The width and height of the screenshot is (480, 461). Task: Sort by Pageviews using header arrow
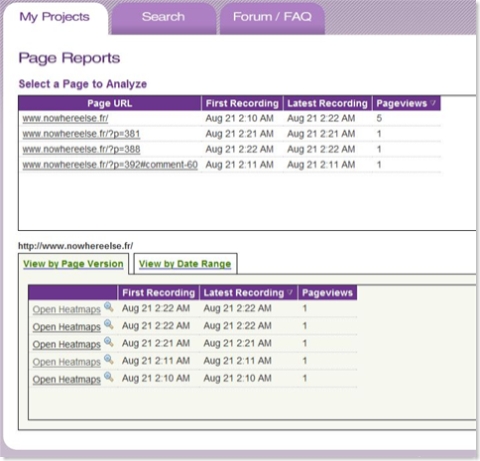point(433,103)
